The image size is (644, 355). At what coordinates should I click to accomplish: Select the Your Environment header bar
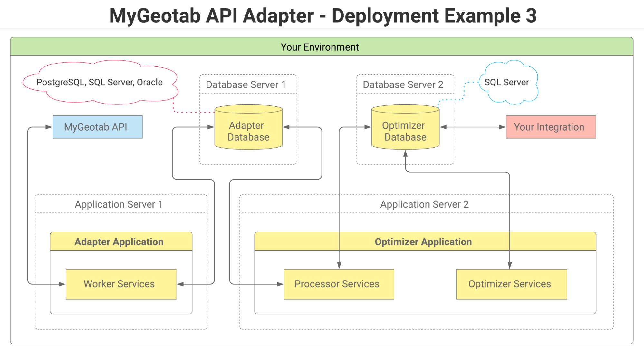click(x=321, y=47)
